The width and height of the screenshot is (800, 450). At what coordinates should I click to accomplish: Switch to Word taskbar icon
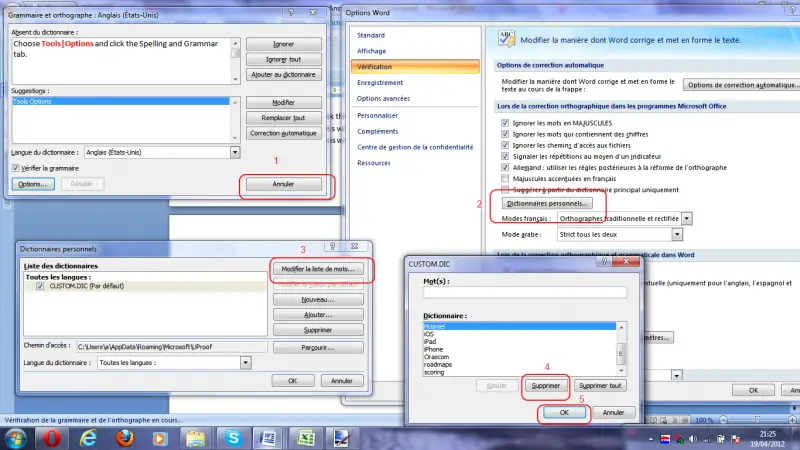pyautogui.click(x=268, y=438)
